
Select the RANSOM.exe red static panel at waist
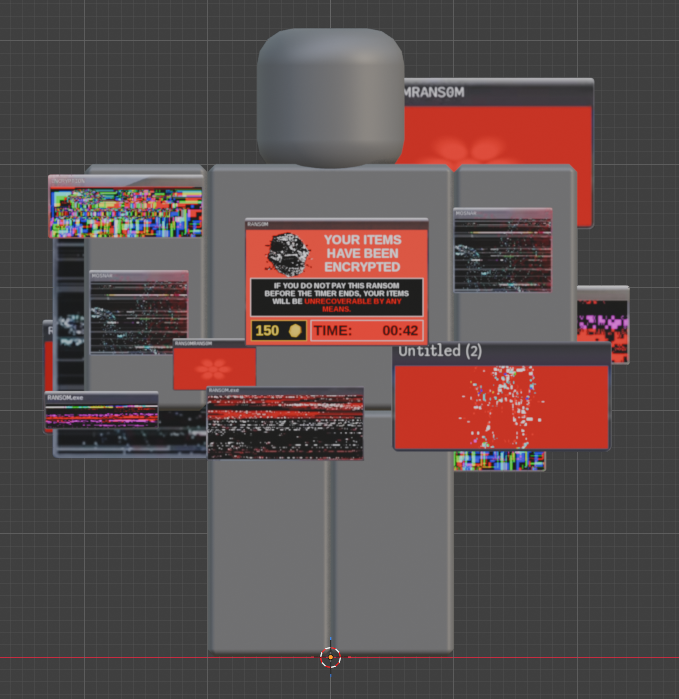coord(285,424)
